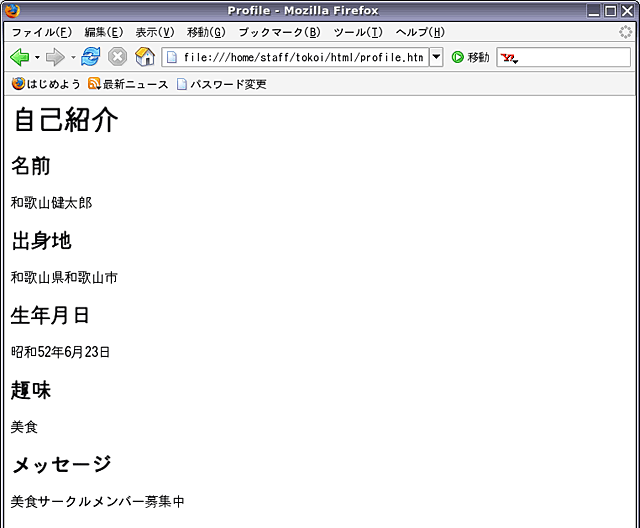This screenshot has height=528, width=640.
Task: Open the 編集(E) menu
Action: pos(104,32)
